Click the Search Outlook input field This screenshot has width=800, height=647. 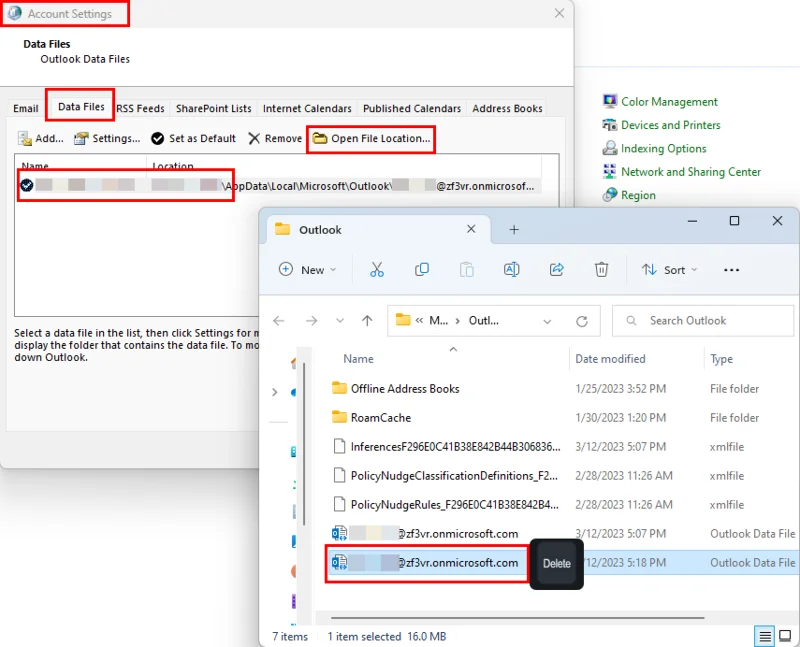click(690, 320)
